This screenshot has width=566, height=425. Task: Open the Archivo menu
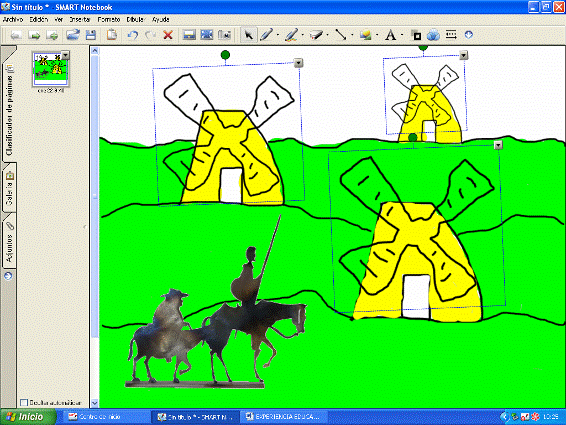pos(13,19)
